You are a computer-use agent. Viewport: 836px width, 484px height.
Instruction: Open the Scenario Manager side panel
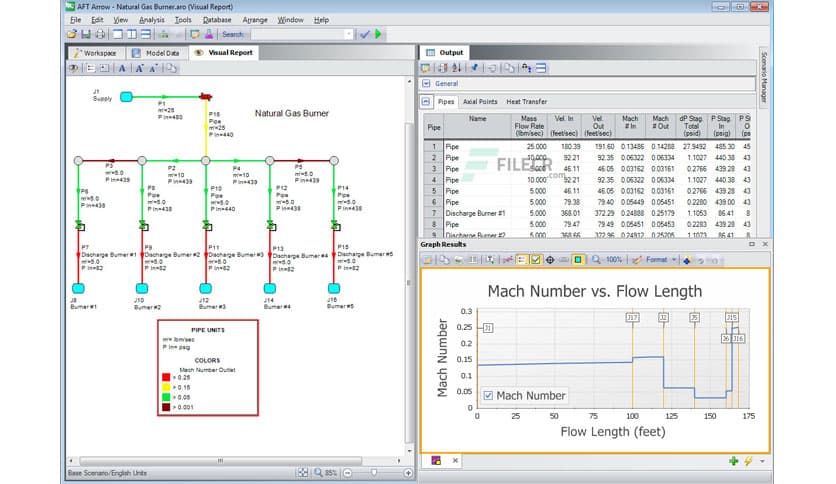[x=763, y=77]
